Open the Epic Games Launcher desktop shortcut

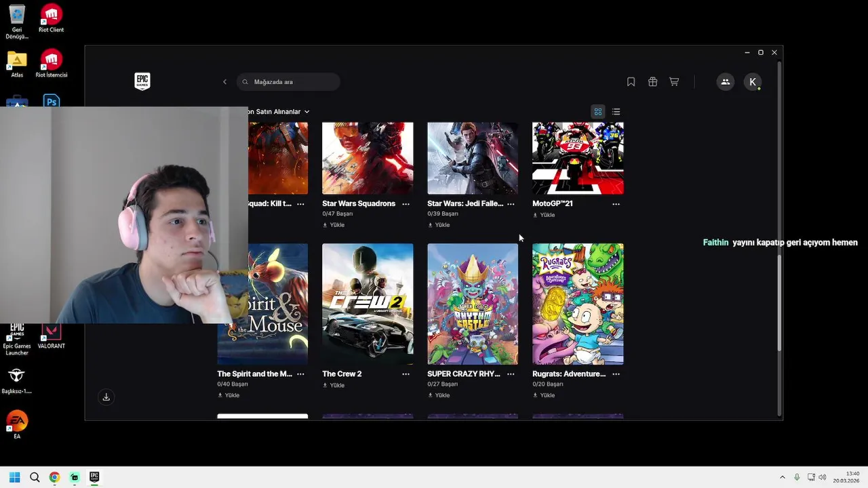coord(17,339)
